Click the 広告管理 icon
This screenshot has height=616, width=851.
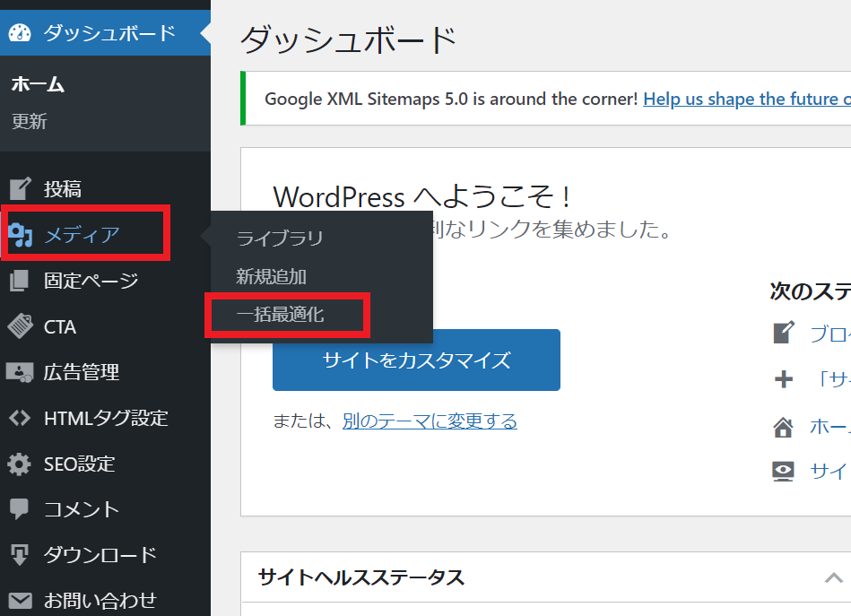[20, 372]
